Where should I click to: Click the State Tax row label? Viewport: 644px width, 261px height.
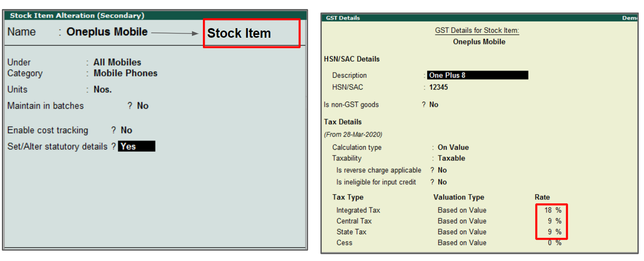point(351,232)
